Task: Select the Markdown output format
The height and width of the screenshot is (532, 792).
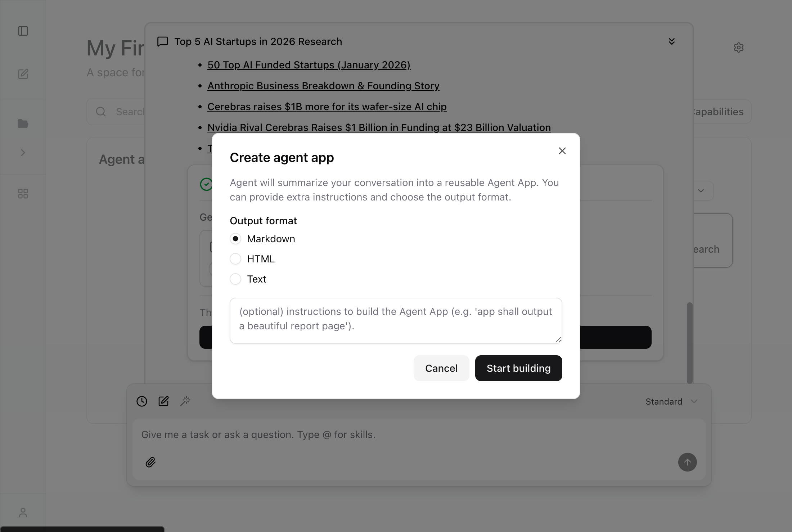Action: (236, 238)
